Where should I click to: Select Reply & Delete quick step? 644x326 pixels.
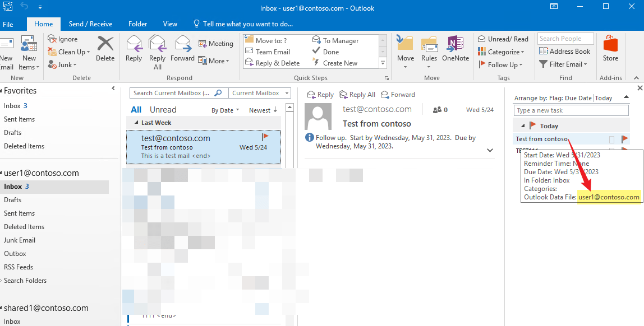coord(272,63)
